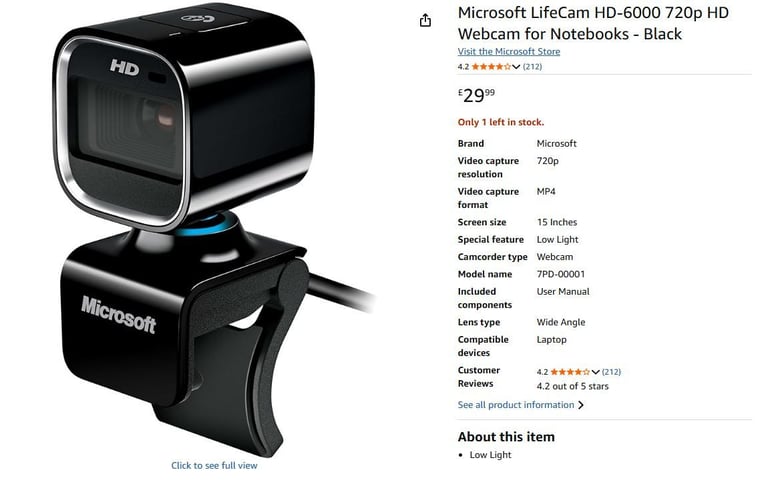The width and height of the screenshot is (768, 486).
Task: Expand the rating chevron in the Customer Reviews row
Action: [595, 372]
